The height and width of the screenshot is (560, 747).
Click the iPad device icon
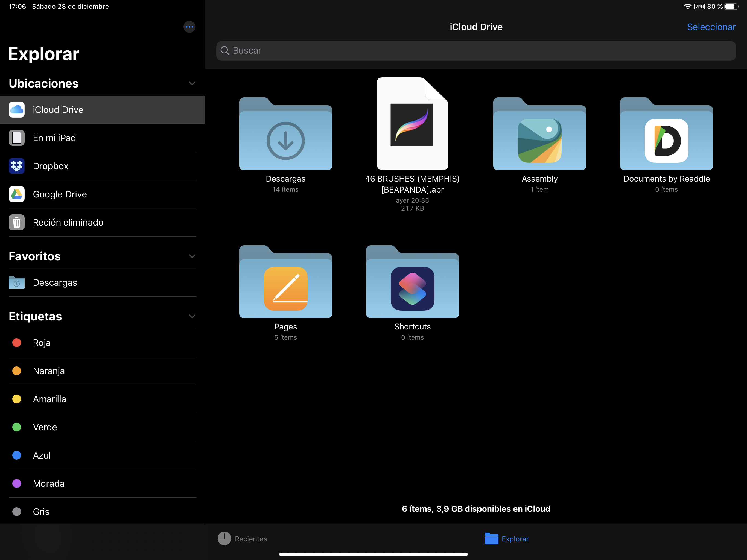(17, 138)
